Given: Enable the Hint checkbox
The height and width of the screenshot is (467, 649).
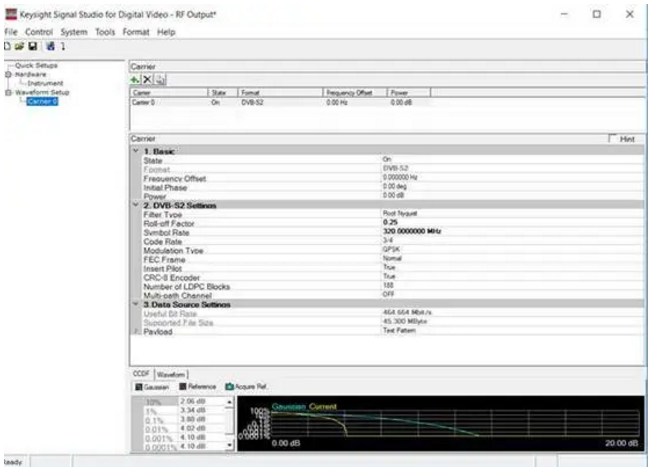Looking at the screenshot, I should (612, 138).
